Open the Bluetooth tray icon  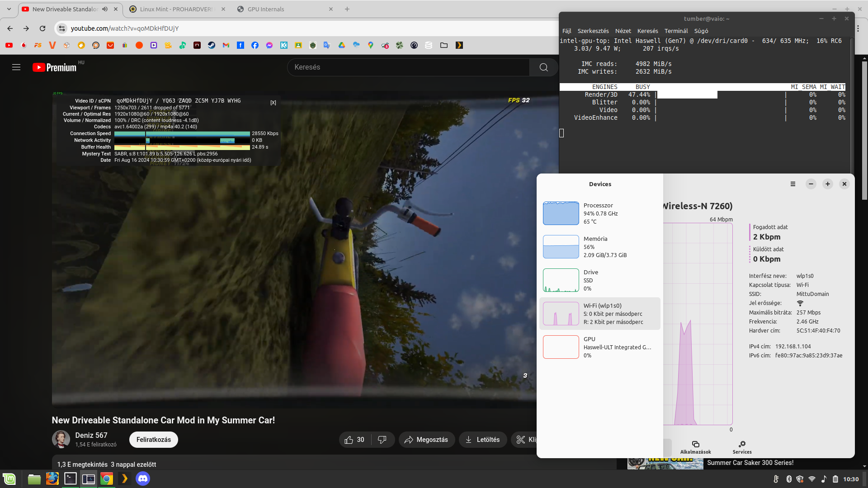tap(789, 479)
